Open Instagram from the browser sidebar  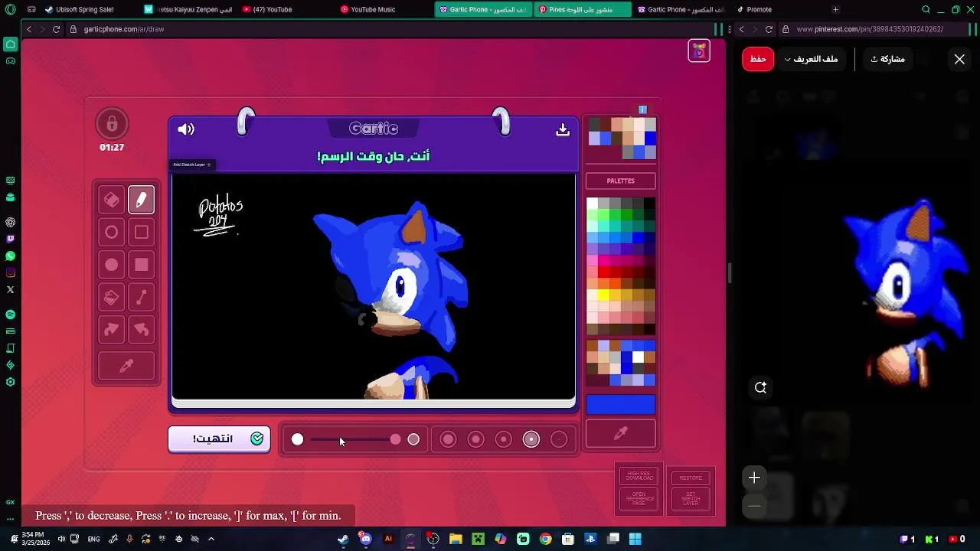10,273
